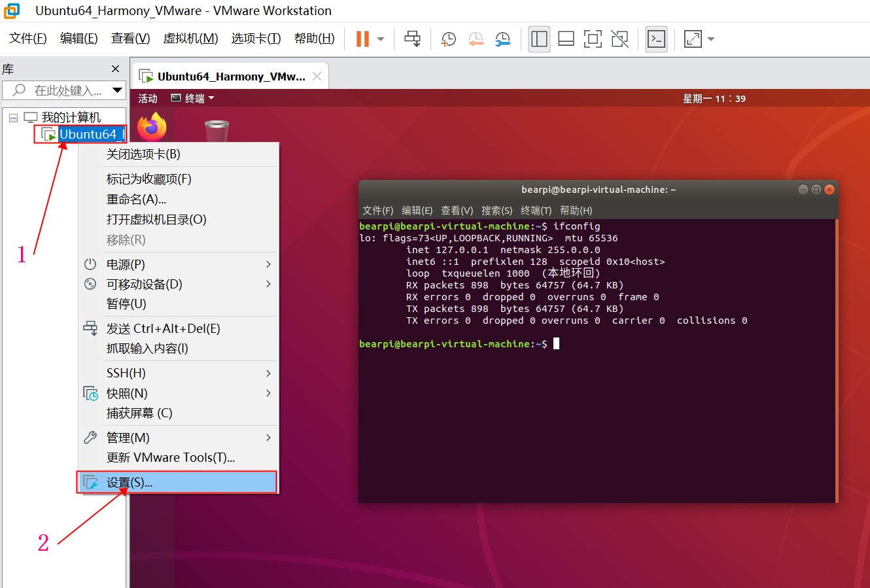Open the 帮助(H) menu in VMware menu bar
The height and width of the screenshot is (588, 870).
click(x=315, y=39)
